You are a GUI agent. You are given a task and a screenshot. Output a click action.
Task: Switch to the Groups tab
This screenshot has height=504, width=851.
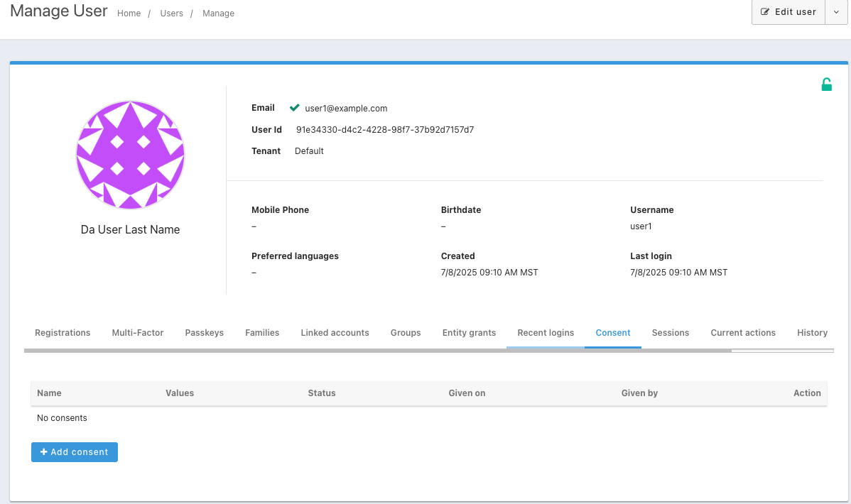406,332
